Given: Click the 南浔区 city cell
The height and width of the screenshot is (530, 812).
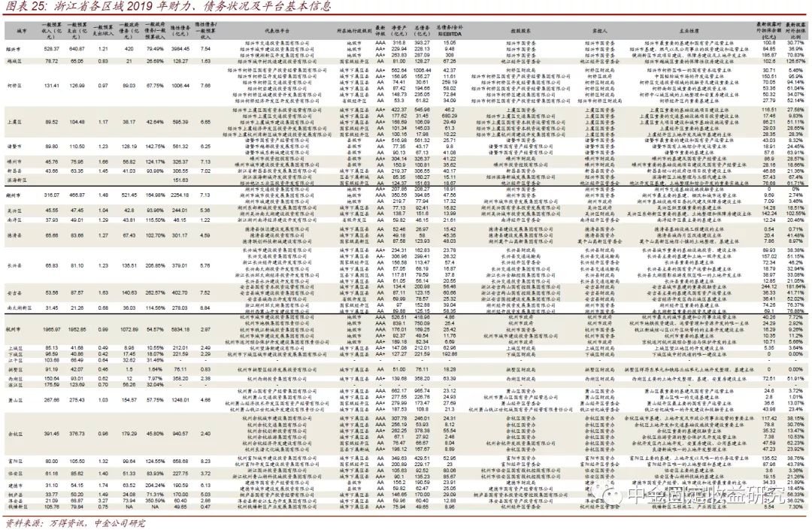Looking at the screenshot, I should coord(14,220).
